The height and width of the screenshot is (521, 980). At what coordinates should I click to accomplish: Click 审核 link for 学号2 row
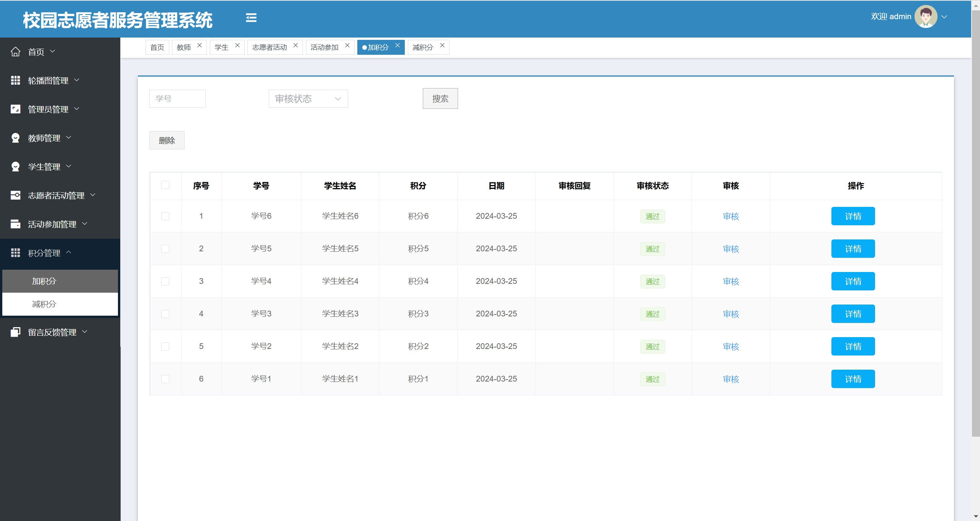[x=731, y=347]
